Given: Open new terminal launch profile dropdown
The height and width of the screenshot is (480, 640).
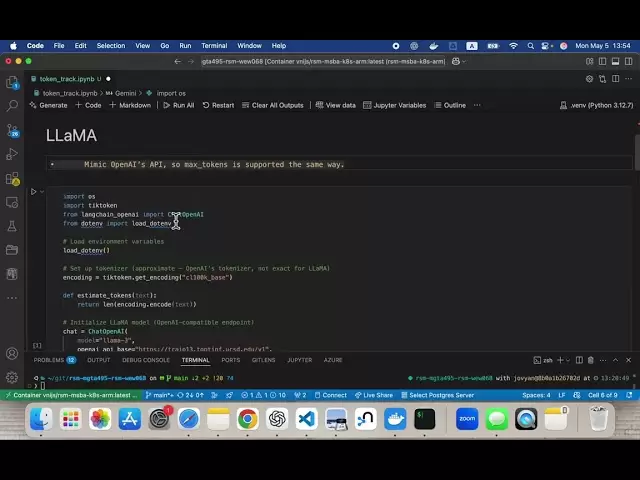Looking at the screenshot, I should [568, 360].
